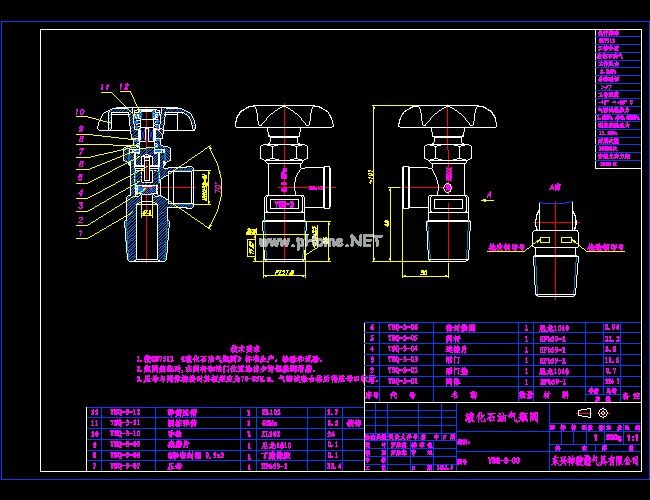Select the 手轮 part name cell
The image size is (650, 500).
[175, 434]
